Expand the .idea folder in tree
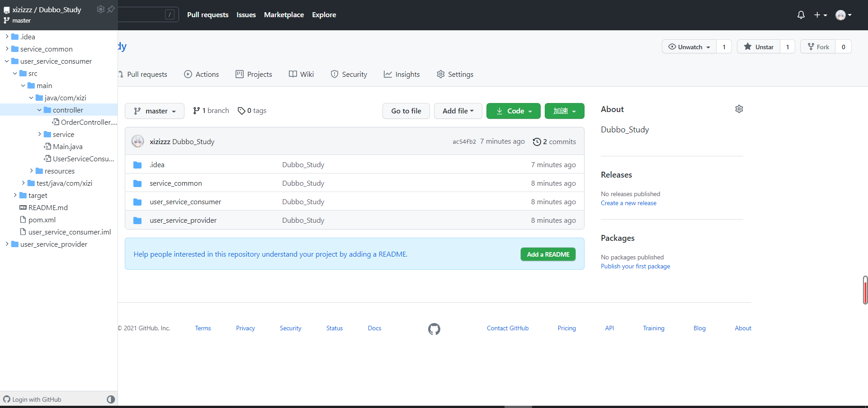868x408 pixels. pos(7,37)
